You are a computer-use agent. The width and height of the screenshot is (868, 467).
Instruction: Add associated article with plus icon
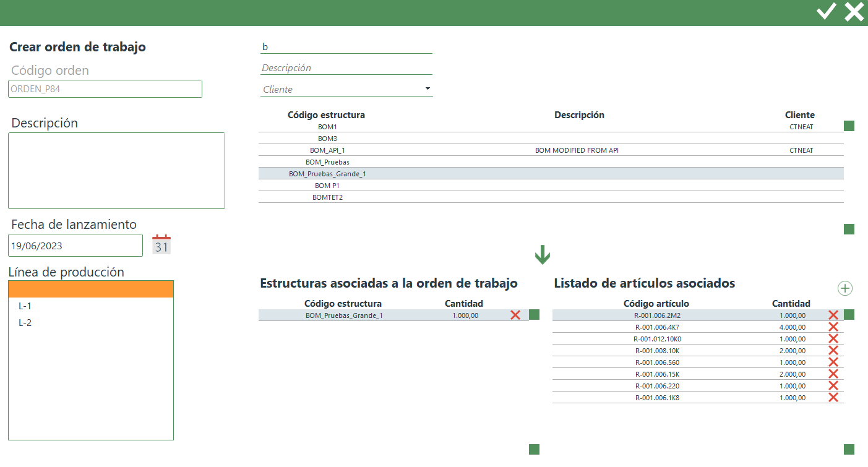(x=845, y=288)
